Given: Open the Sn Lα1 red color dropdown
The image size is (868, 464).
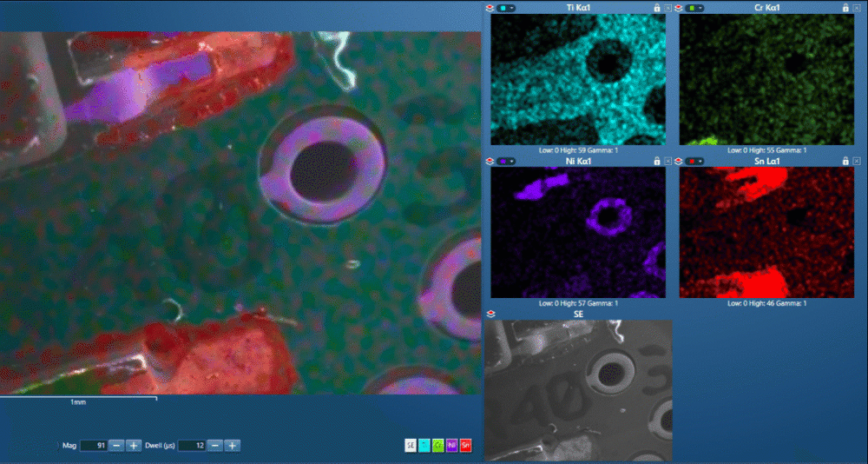Looking at the screenshot, I should point(694,161).
